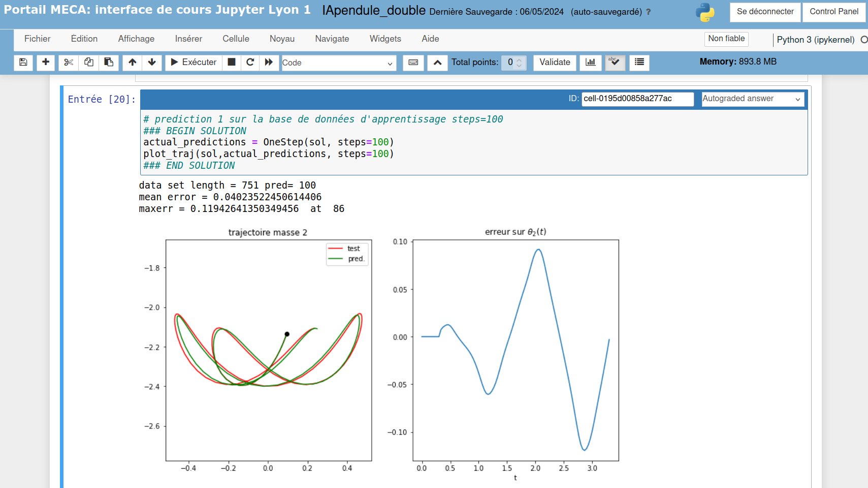Screen dimensions: 868x488
Task: Toggle the Non fiable trust indicator
Action: click(726, 39)
